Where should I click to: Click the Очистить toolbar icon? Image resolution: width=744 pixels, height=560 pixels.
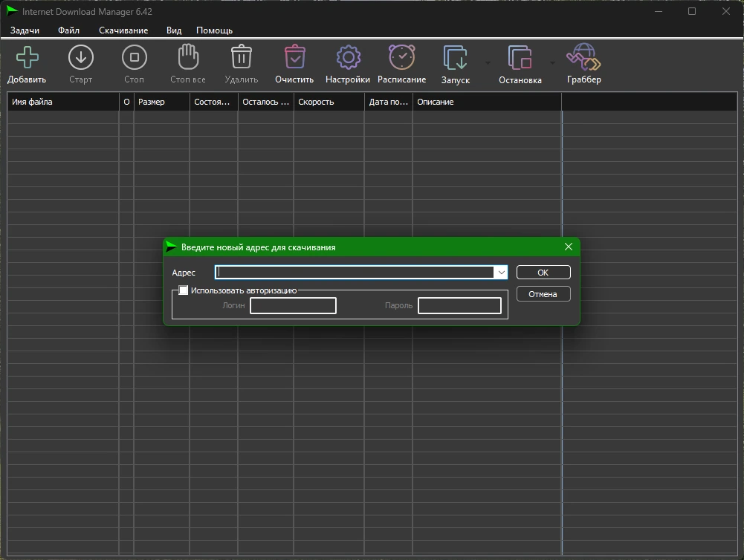(x=294, y=57)
